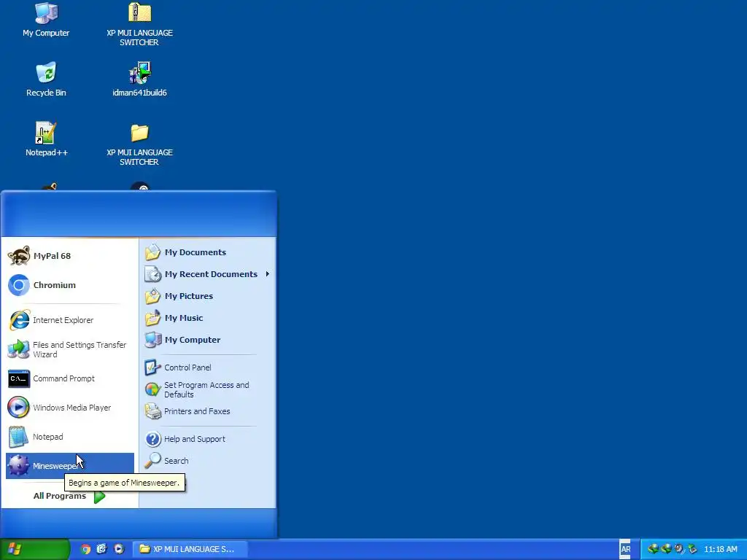Image resolution: width=747 pixels, height=560 pixels.
Task: Launch Windows Media Player from the Quick Launch bar
Action: 119,549
